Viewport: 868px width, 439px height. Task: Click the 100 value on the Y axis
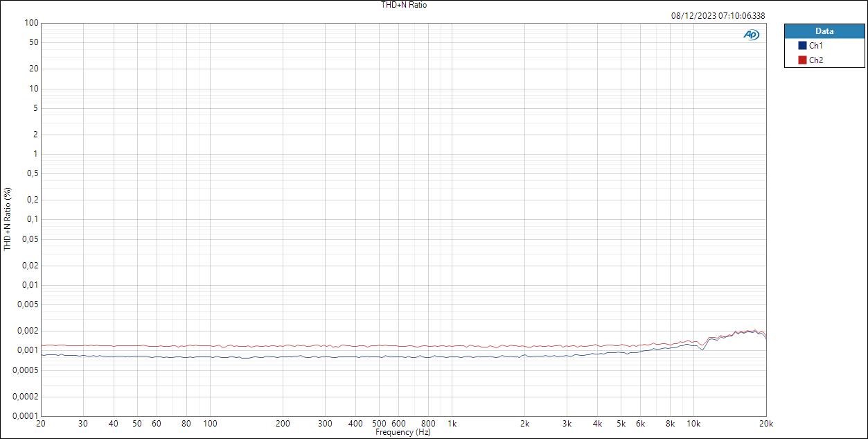tap(33, 22)
